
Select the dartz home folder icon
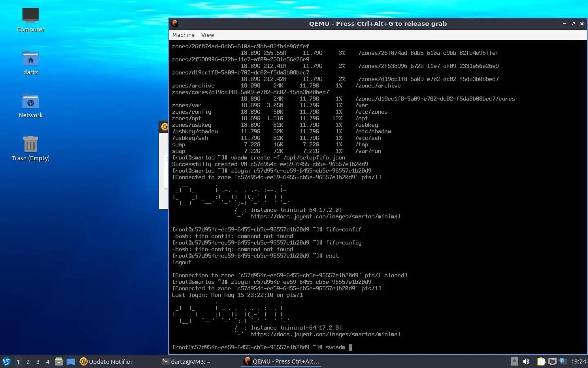tap(31, 63)
